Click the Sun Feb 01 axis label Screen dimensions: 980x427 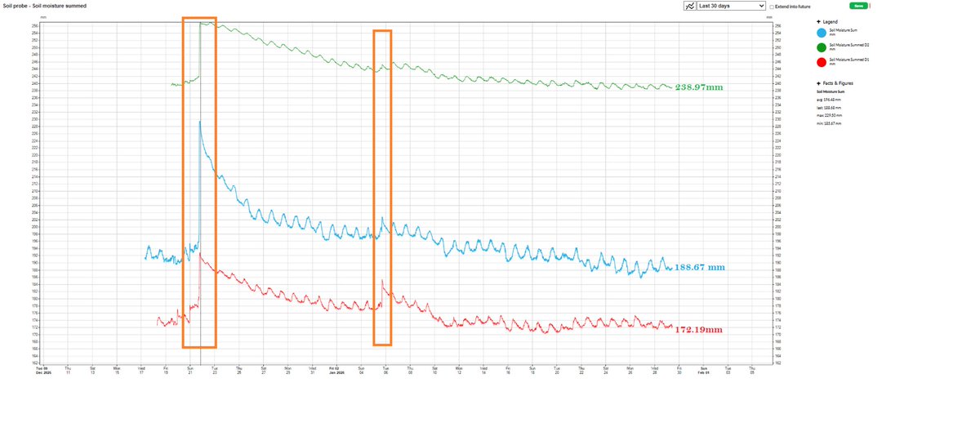pos(703,370)
